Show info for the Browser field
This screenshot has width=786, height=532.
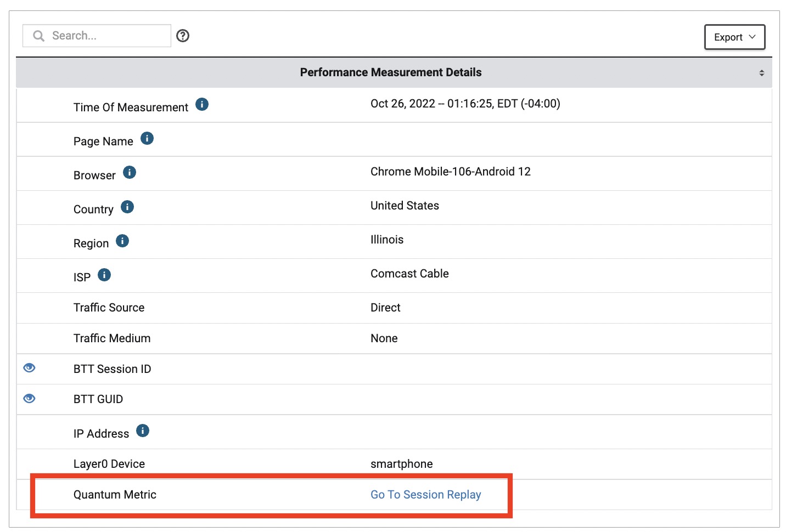(x=130, y=172)
